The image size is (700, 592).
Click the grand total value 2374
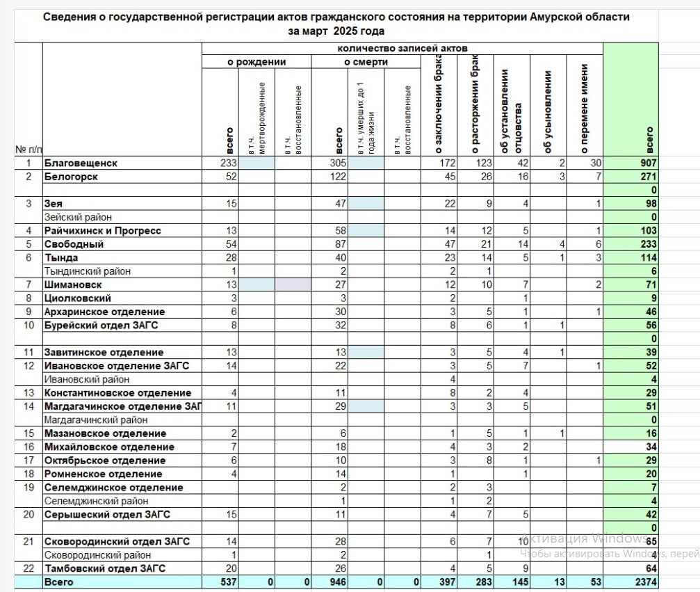pos(630,582)
